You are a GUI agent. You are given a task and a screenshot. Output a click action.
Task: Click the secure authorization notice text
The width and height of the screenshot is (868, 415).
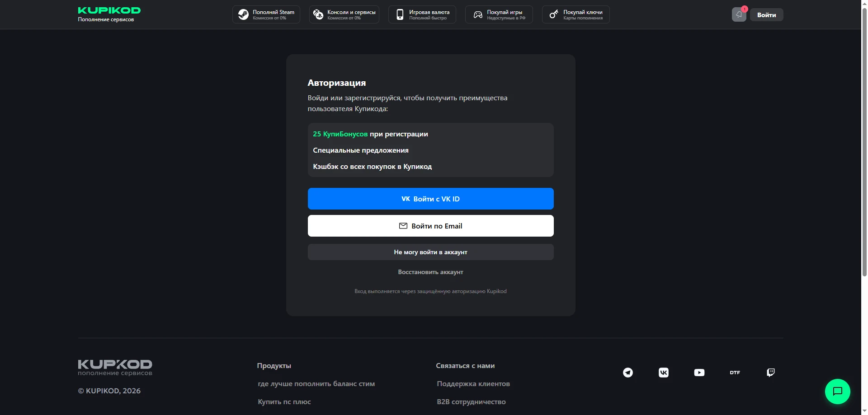[431, 291]
